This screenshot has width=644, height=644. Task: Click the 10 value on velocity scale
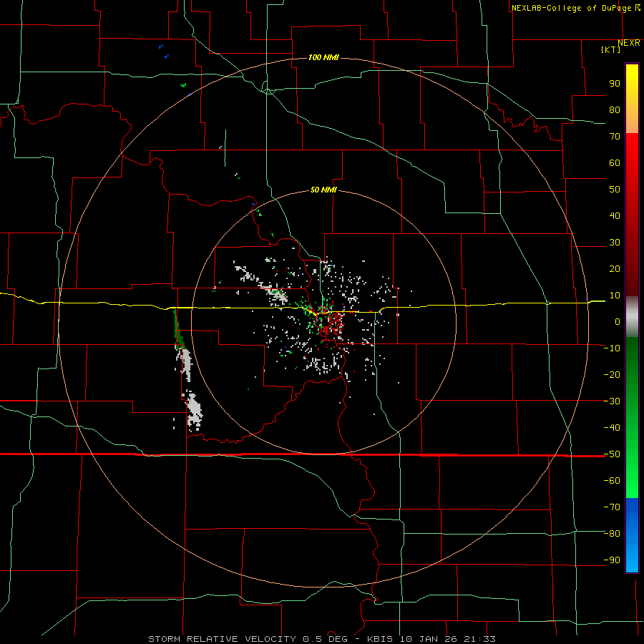point(615,296)
